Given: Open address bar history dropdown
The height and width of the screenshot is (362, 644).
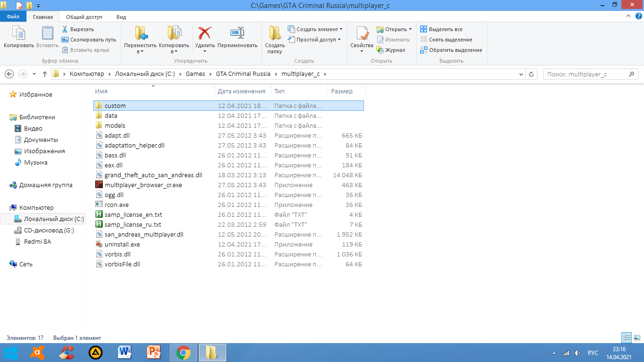Looking at the screenshot, I should tap(521, 74).
